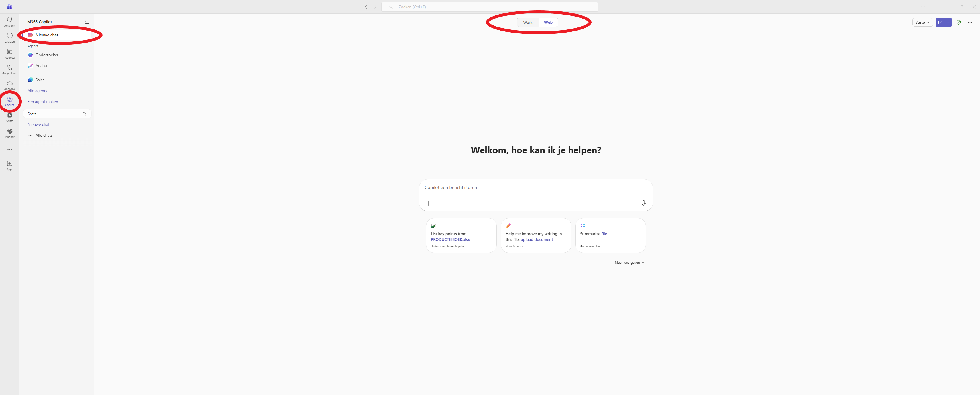Expand the new chat button arrow
The height and width of the screenshot is (395, 980).
coord(948,22)
